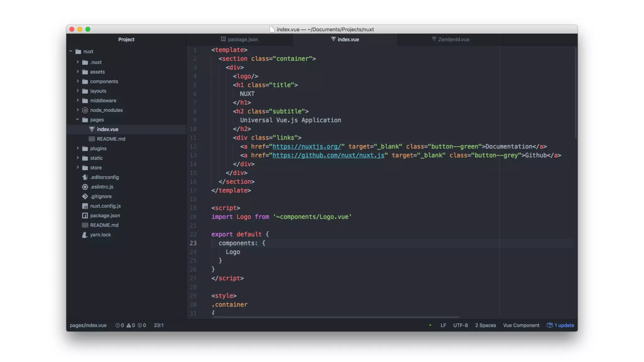Expand the store folder
644x362 pixels.
78,167
